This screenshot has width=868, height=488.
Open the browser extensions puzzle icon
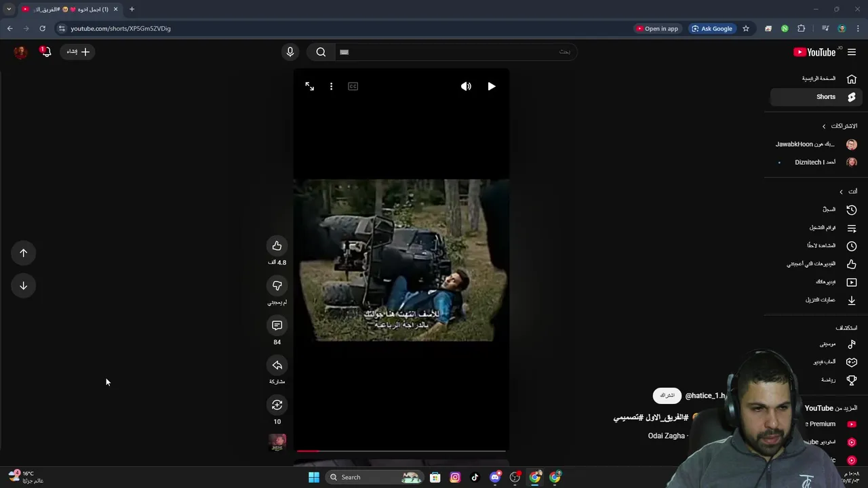point(802,28)
